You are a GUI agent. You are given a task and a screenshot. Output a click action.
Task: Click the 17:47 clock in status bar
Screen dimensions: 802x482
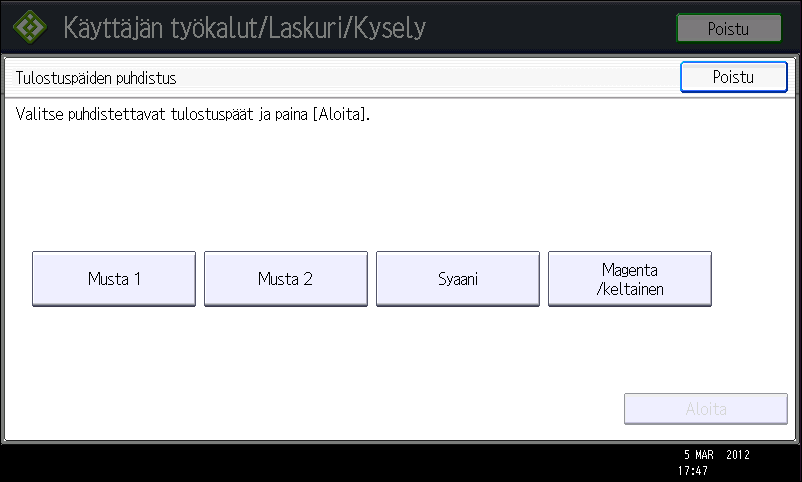pyautogui.click(x=693, y=470)
